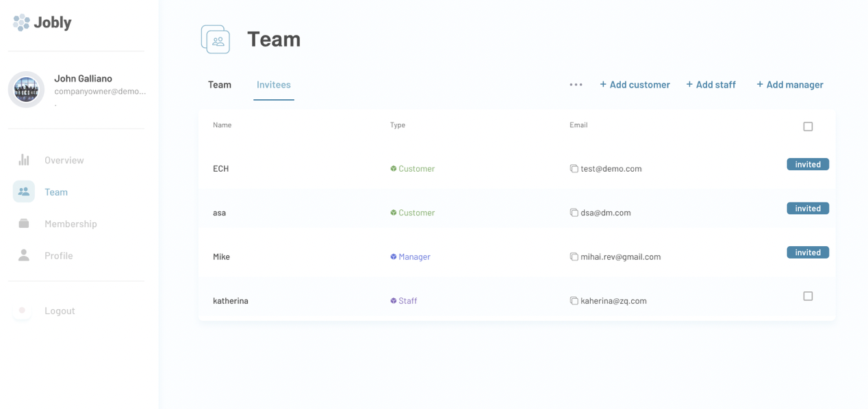Click the mihai.rev@gmail.com email text
The height and width of the screenshot is (409, 868).
point(621,257)
